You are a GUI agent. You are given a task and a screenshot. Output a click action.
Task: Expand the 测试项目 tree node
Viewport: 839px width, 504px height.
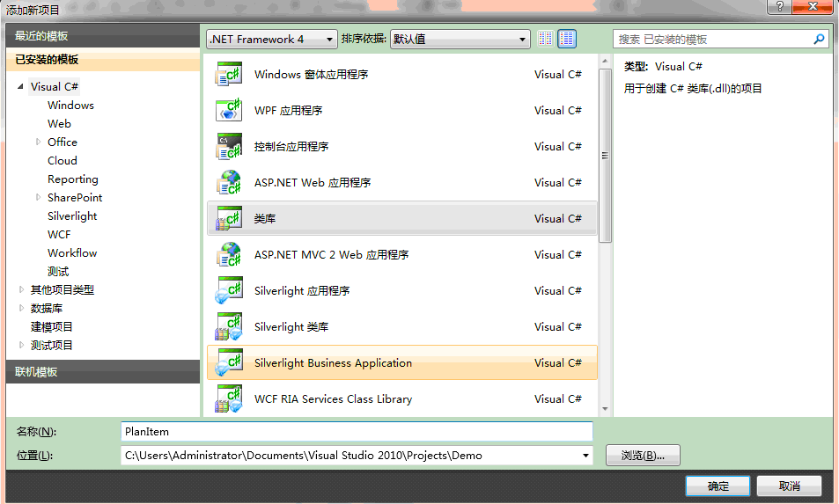21,346
